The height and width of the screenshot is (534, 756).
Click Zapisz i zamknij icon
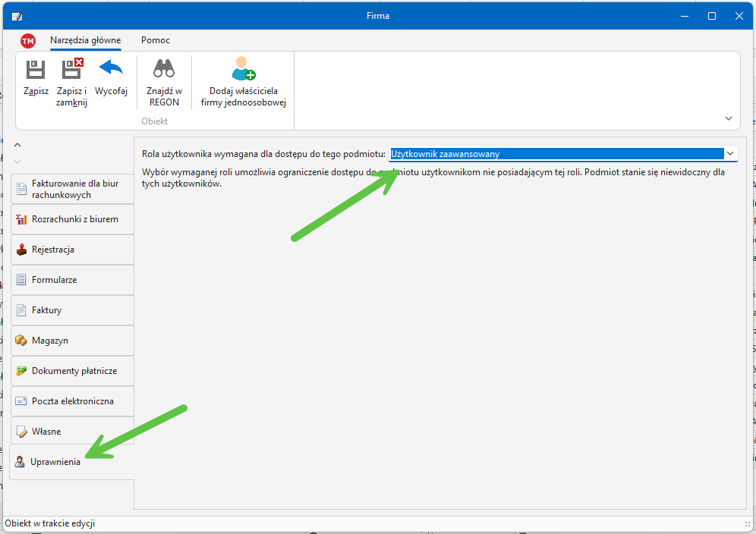(71, 71)
